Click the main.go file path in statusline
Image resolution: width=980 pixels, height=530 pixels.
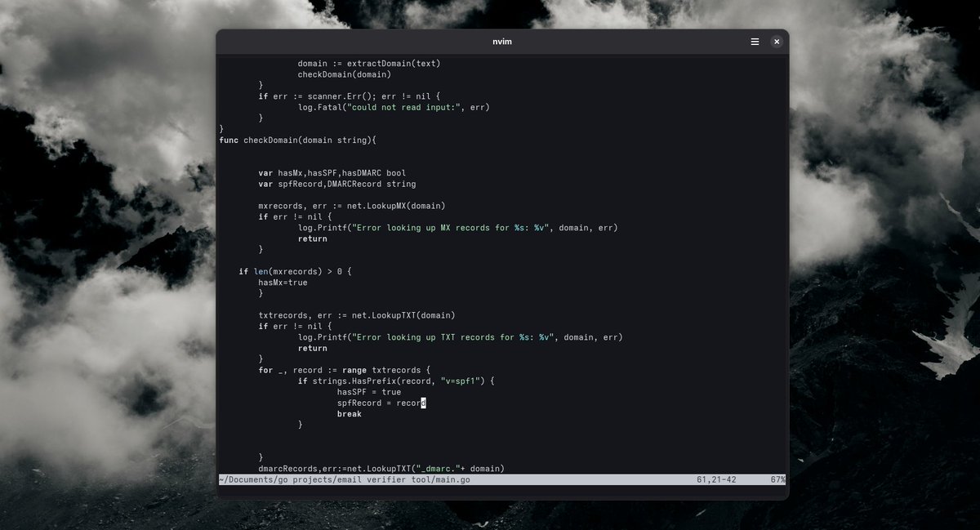point(344,480)
